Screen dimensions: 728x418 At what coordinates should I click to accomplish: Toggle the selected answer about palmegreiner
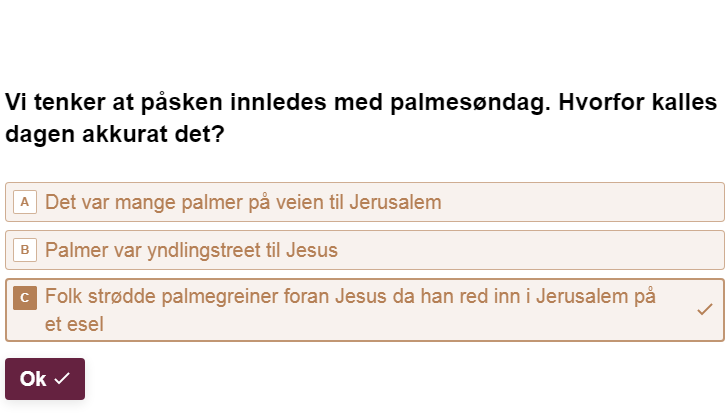pos(350,310)
